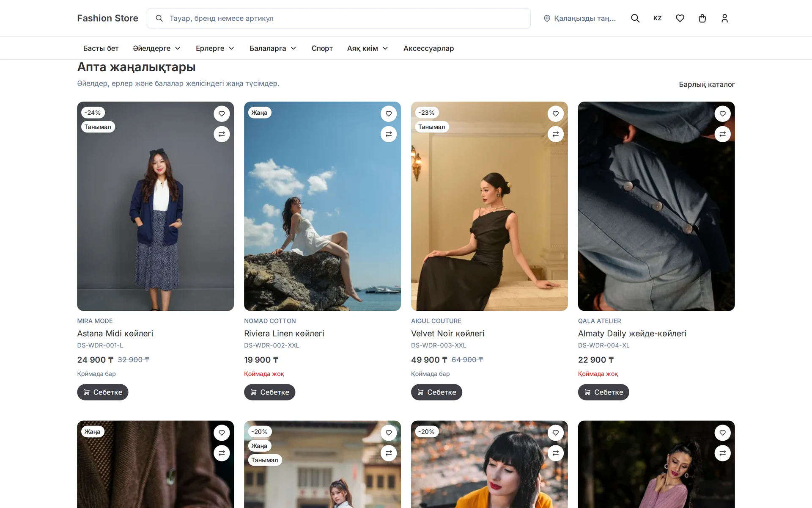
Task: Open the KZ language selector
Action: click(657, 18)
